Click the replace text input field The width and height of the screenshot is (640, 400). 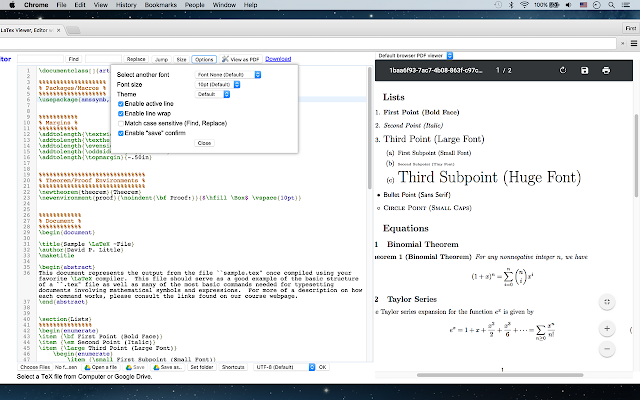point(103,59)
